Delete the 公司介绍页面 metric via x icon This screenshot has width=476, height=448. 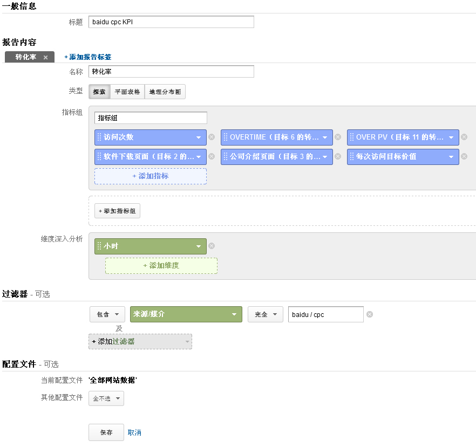tap(338, 157)
